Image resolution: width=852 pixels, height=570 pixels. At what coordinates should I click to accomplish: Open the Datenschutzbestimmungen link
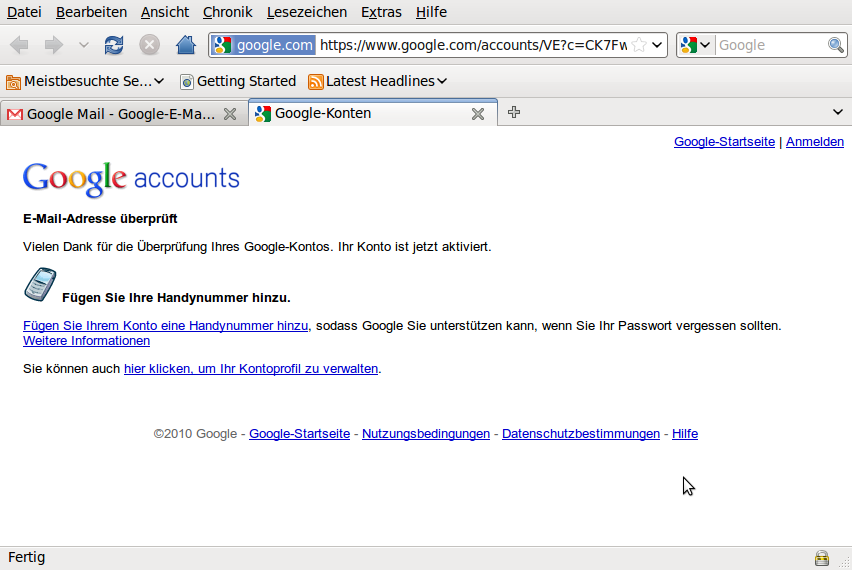[x=581, y=434]
